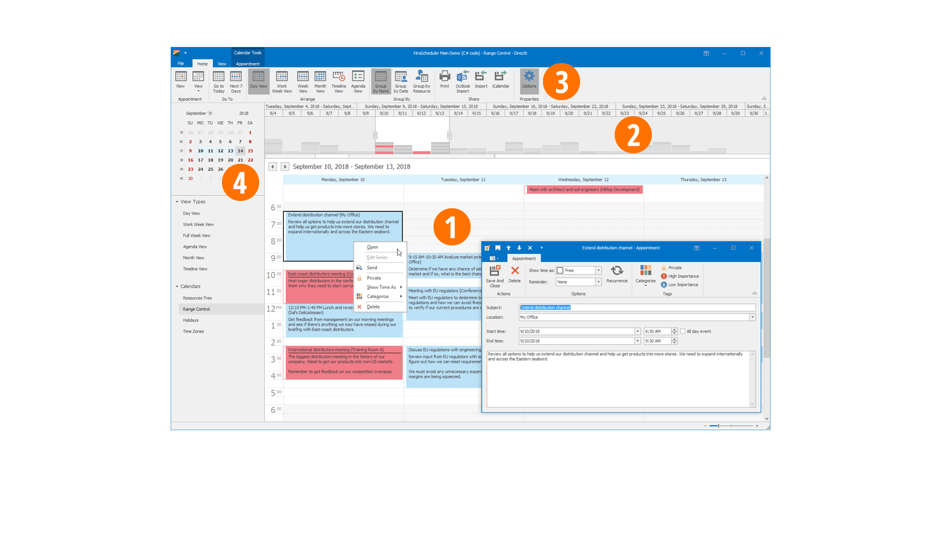940x560 pixels.
Task: Click the X icon in the appointment window's quick access toolbar
Action: [530, 248]
